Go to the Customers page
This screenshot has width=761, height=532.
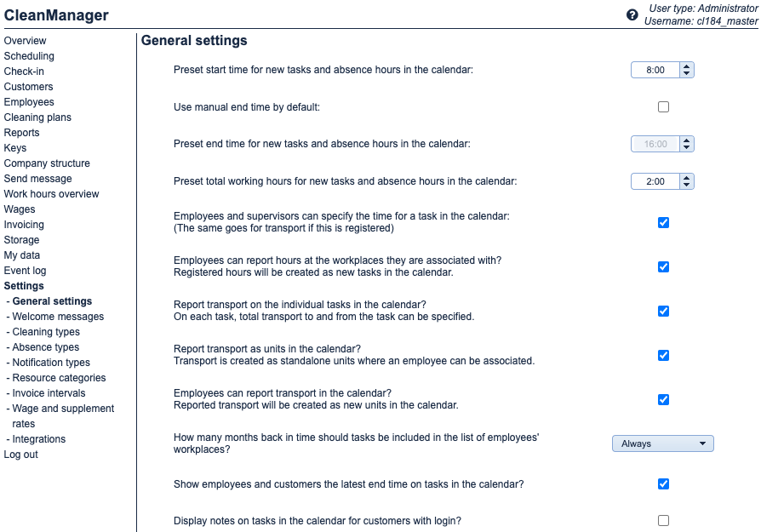[x=28, y=87]
